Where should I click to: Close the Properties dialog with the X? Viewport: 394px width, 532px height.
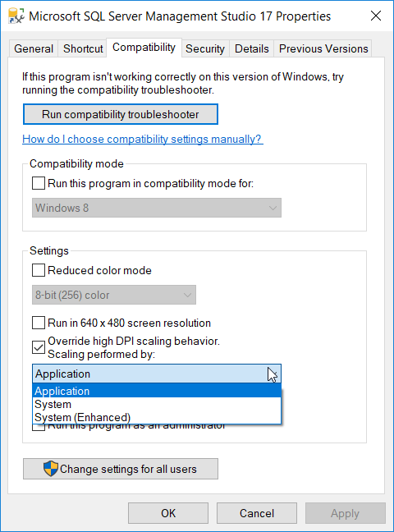376,16
